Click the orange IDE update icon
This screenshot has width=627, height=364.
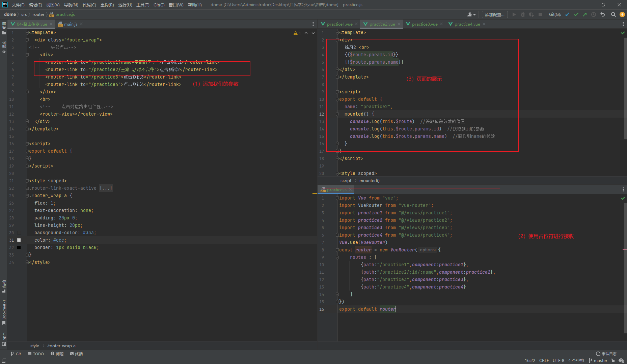point(622,14)
